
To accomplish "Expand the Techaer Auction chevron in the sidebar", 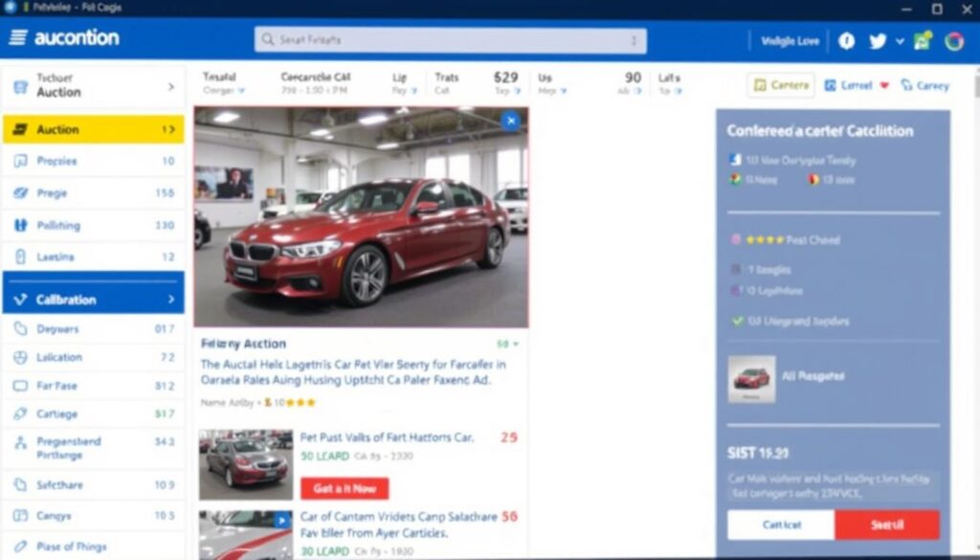I will [x=171, y=87].
